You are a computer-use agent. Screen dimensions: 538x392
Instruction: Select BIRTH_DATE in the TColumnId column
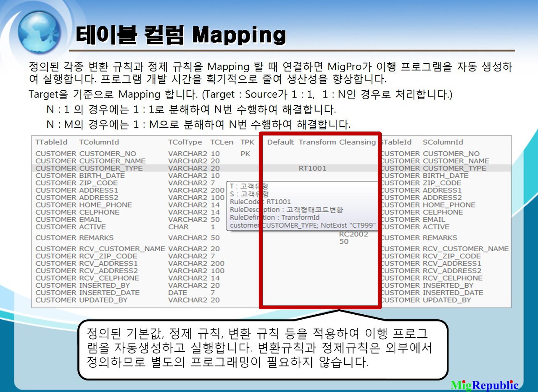click(102, 176)
